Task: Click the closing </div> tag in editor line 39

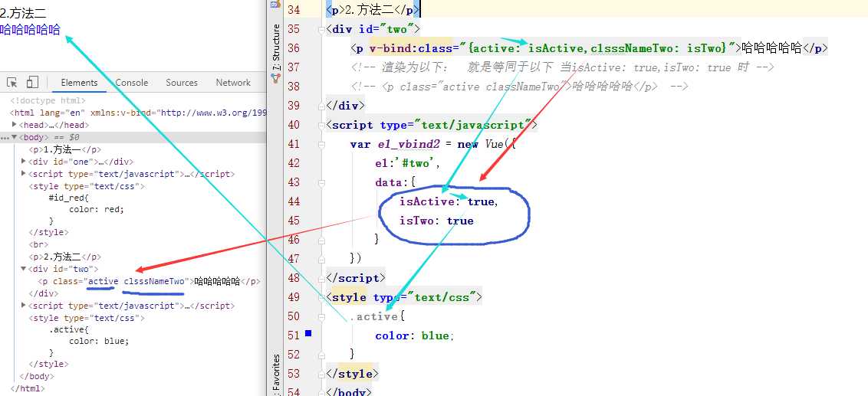Action: click(347, 106)
